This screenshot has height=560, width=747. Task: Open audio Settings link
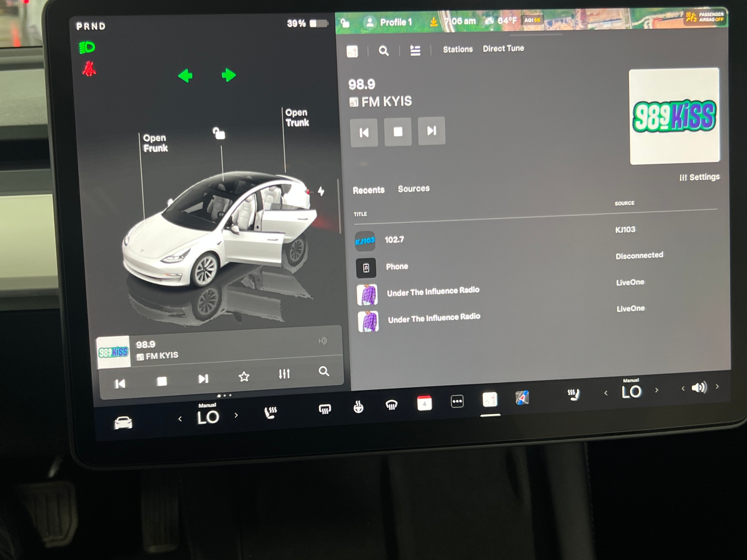click(699, 177)
